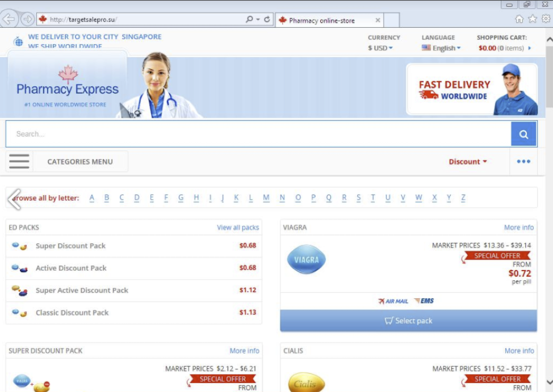Click into the site Search field
The image size is (553, 392).
click(x=258, y=134)
